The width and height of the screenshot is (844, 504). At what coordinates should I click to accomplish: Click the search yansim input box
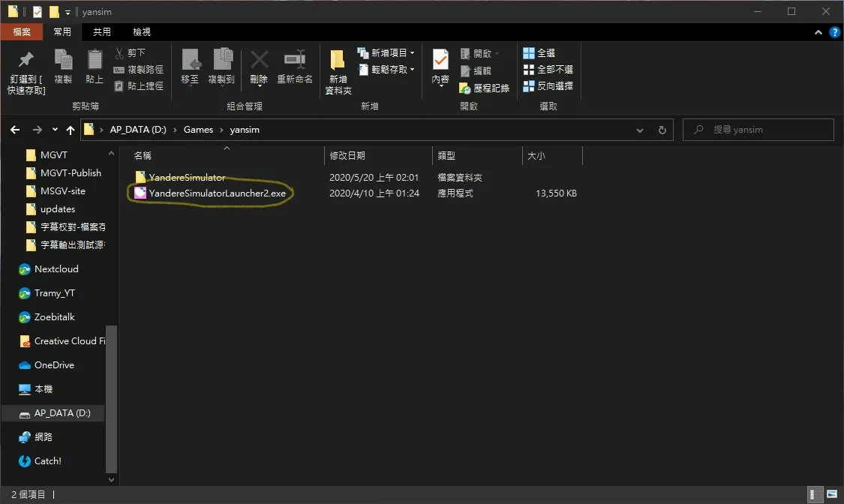point(758,130)
